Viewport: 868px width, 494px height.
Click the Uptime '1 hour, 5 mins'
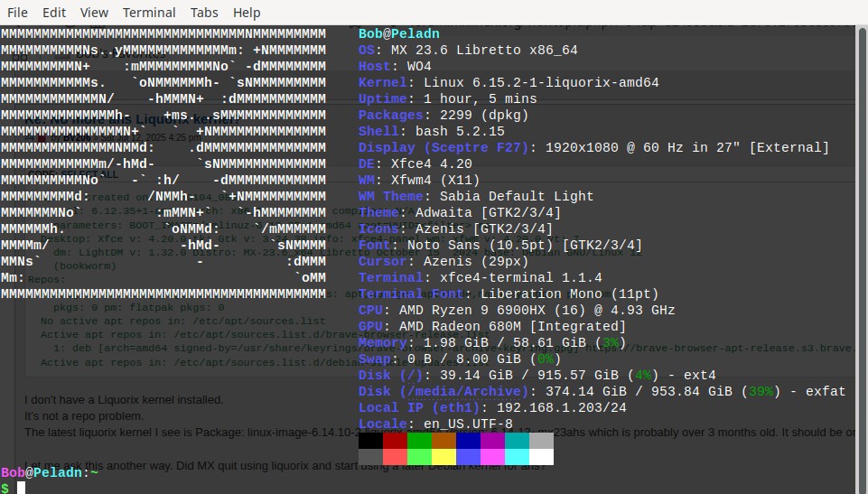pos(481,99)
